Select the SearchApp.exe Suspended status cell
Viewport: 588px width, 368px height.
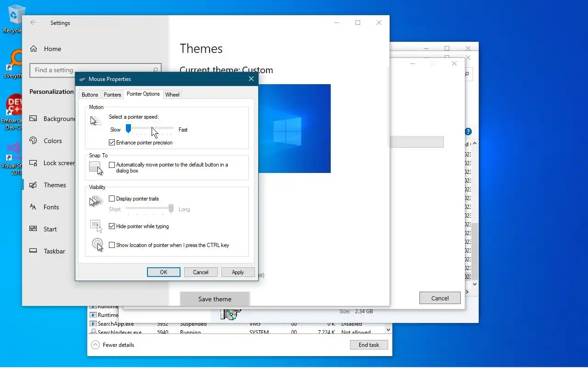click(193, 324)
